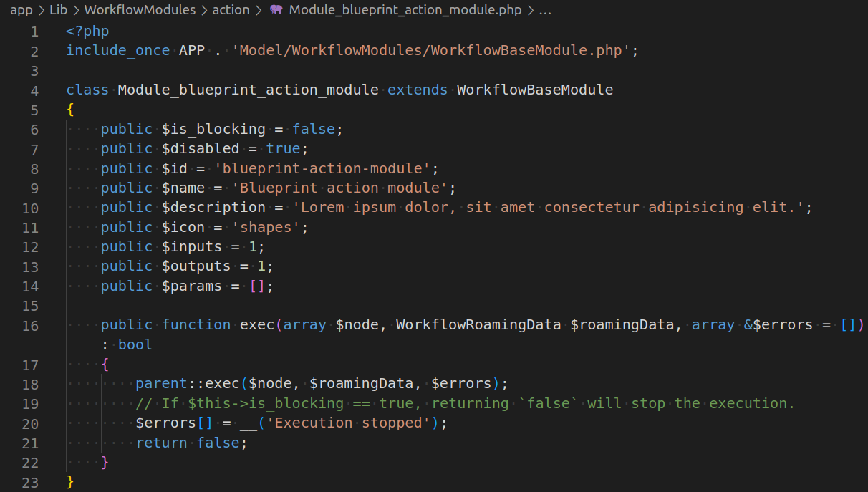Click the WorkflowRoamingData type hint

coord(478,325)
